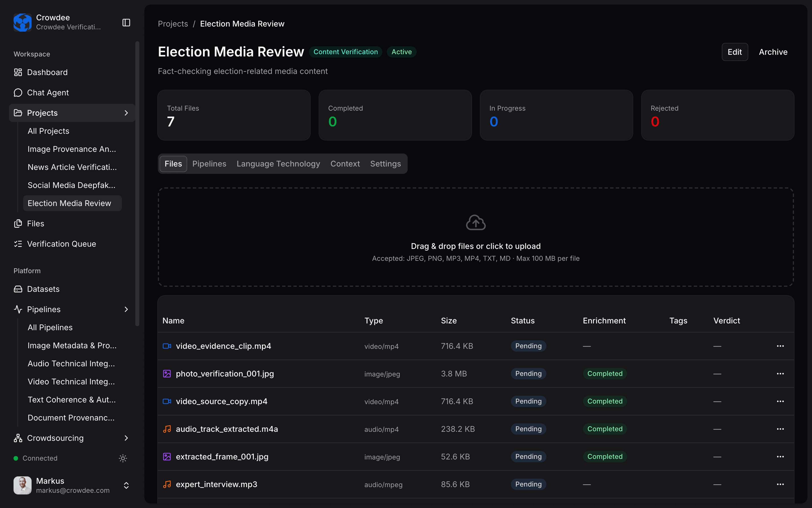Open more actions for video_evidence_clip.mp4

(x=780, y=346)
